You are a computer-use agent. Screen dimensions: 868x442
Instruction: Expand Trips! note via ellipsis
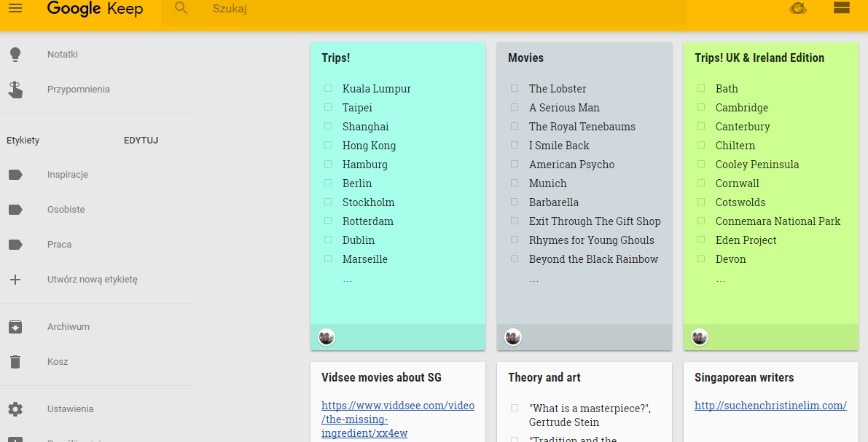click(x=347, y=279)
